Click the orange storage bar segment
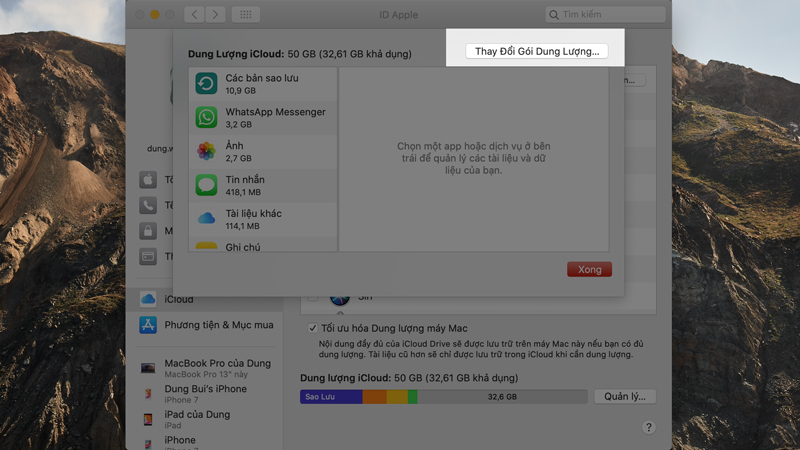 tap(374, 396)
